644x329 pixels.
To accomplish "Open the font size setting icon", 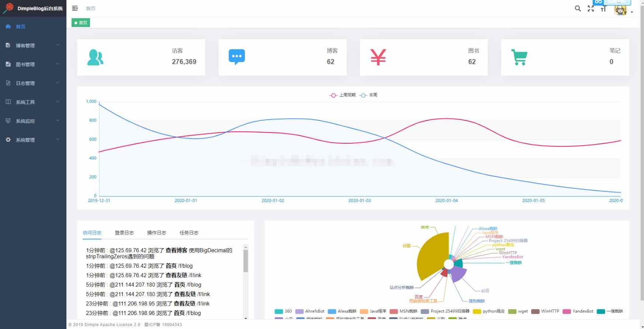I will (x=603, y=9).
